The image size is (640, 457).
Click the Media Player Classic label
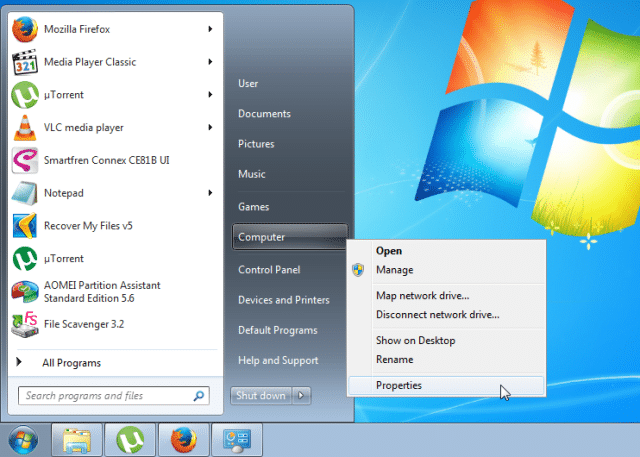[x=90, y=62]
